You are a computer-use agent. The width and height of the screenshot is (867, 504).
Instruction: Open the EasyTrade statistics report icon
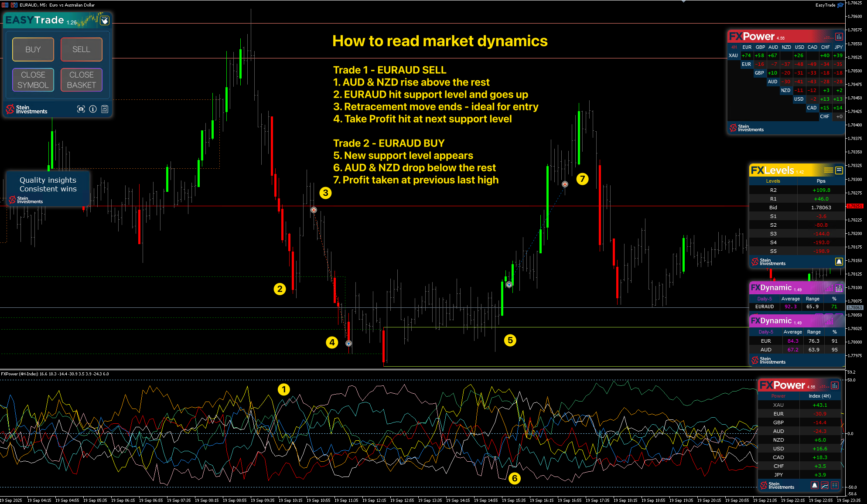point(105,109)
